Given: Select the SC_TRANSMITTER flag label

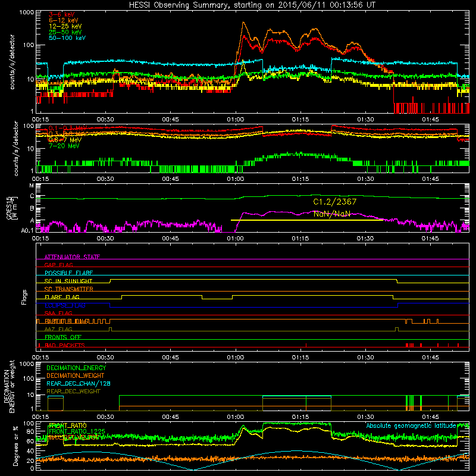Looking at the screenshot, I should [x=69, y=289].
